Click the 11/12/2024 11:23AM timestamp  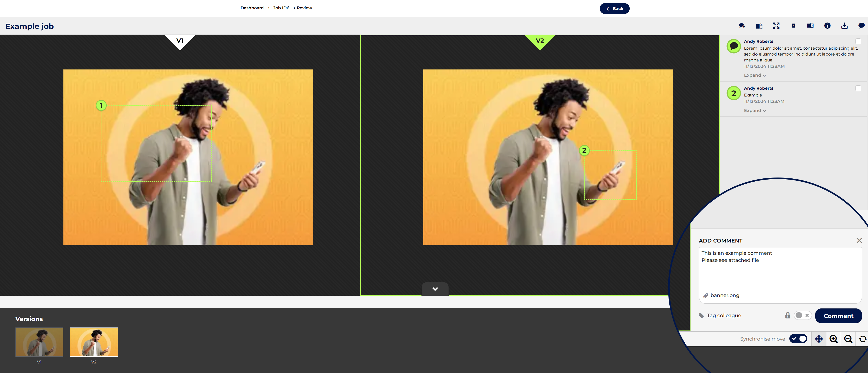pos(764,101)
